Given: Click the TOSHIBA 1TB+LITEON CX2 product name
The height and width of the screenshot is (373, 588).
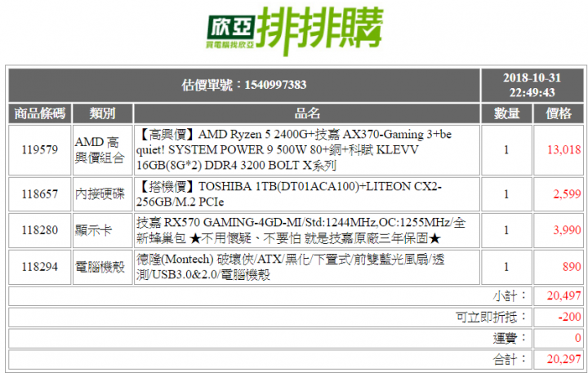Looking at the screenshot, I should click(x=289, y=194).
